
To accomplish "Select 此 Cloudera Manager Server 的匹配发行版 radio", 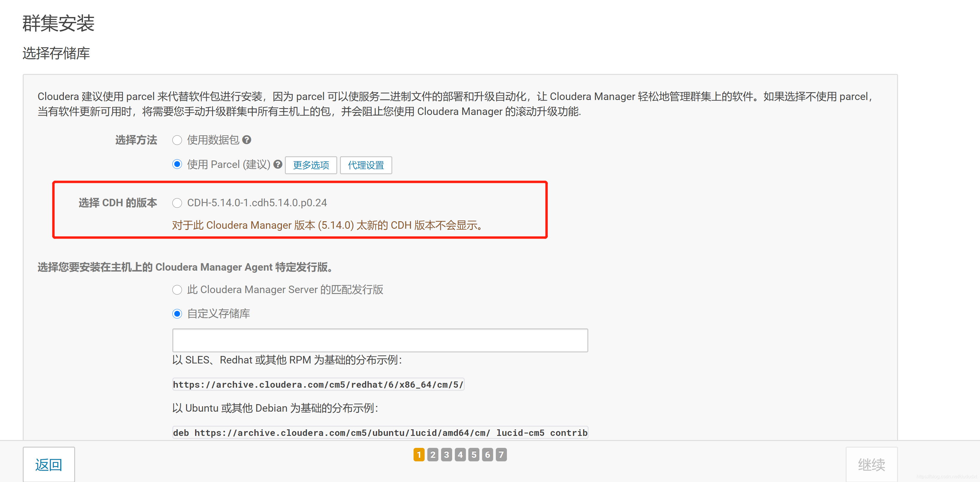I will 177,290.
